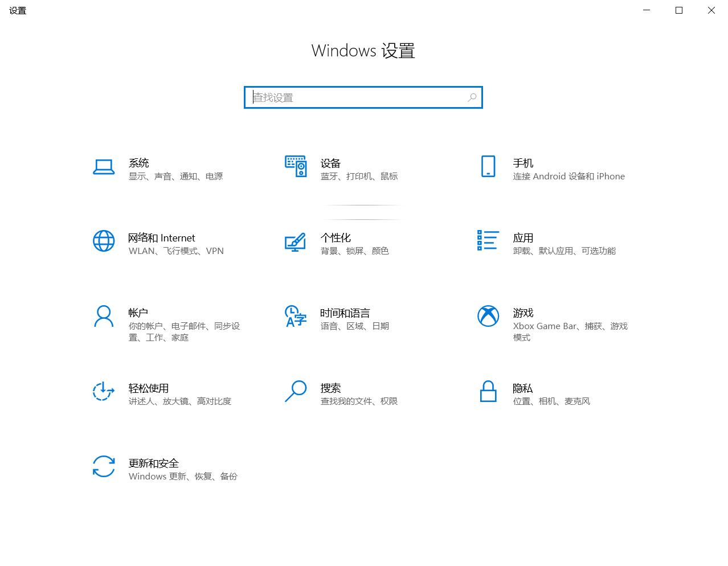Screen dimensions: 728x566
Task: Click the globe icon for 网络和 Internet
Action: pos(104,241)
